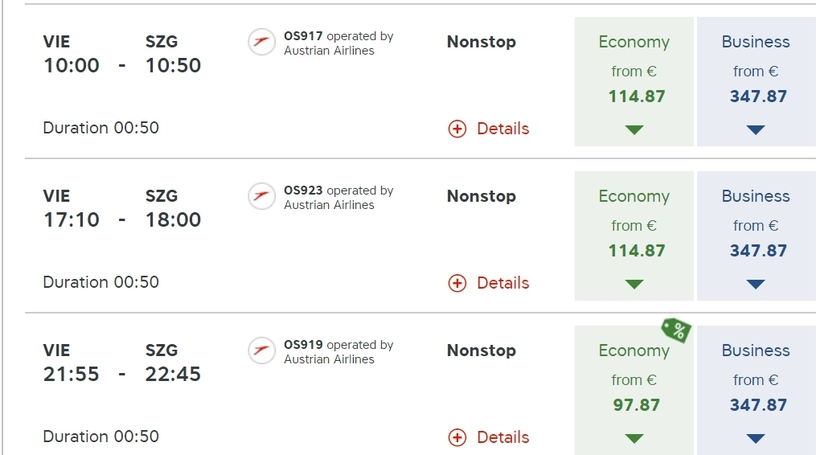Expand Business fares for the 17:10 flight
820x455 pixels.
(756, 284)
